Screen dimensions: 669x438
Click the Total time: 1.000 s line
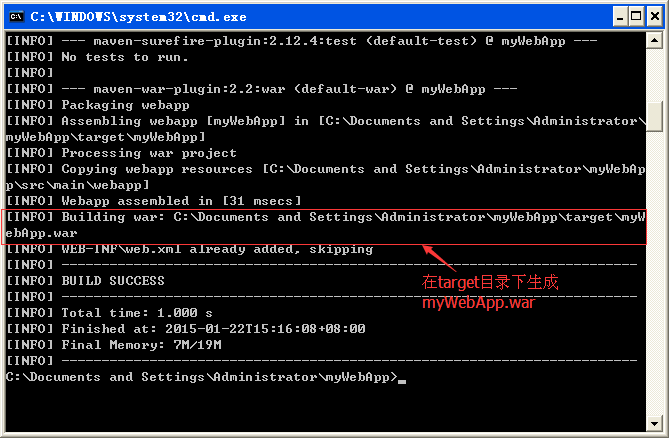point(109,313)
